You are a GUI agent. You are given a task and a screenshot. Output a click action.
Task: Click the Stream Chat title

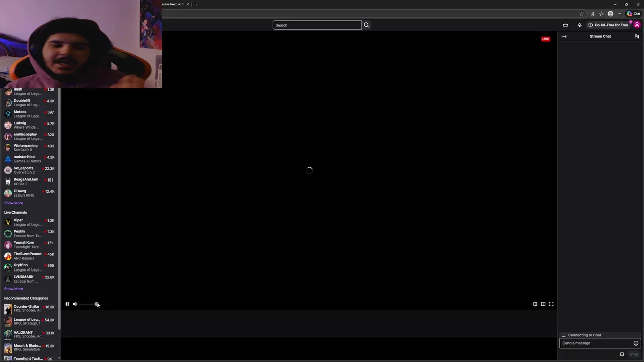coord(600,36)
